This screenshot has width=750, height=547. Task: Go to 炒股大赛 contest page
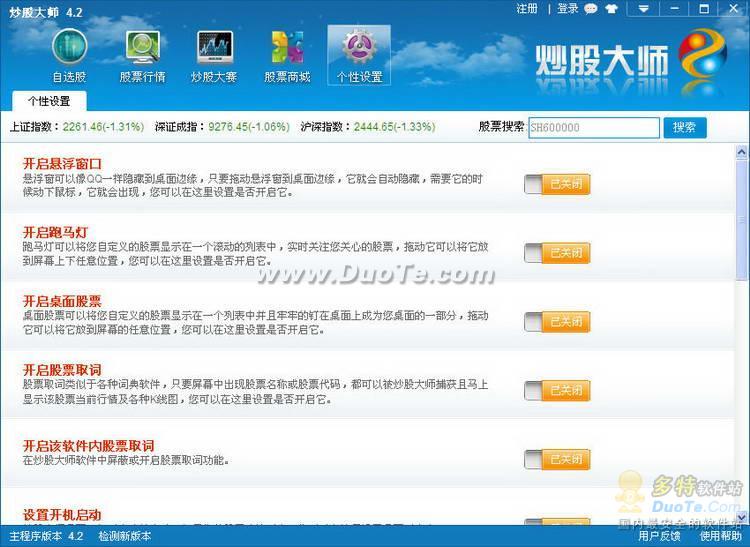pos(214,56)
